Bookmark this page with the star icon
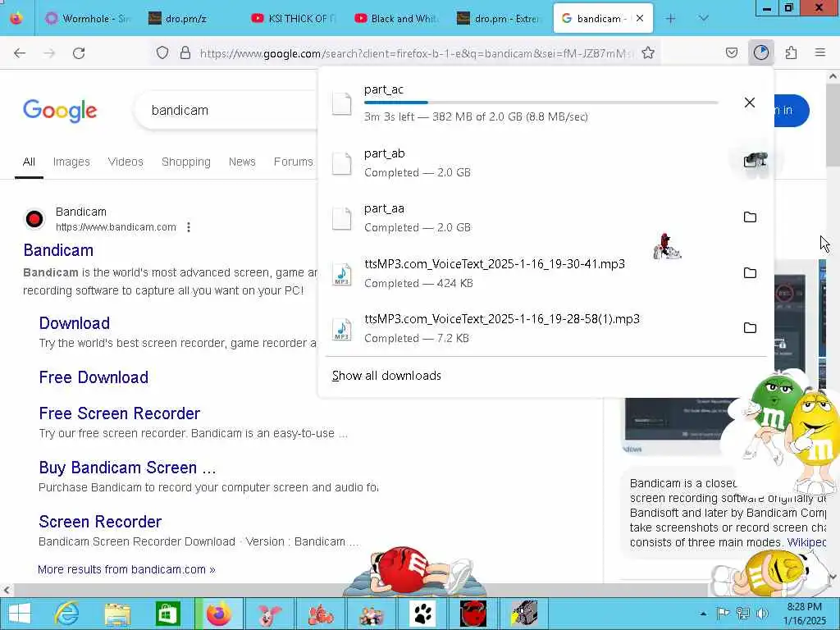This screenshot has height=630, width=840. click(648, 52)
